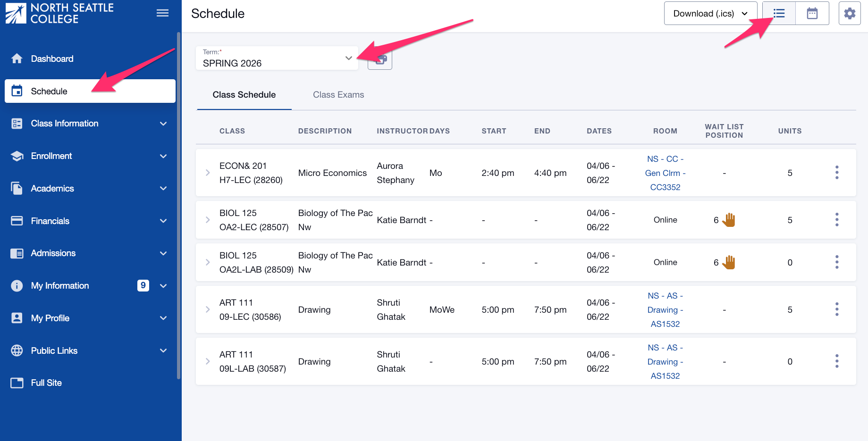
Task: Select the Class Schedule tab
Action: point(244,95)
